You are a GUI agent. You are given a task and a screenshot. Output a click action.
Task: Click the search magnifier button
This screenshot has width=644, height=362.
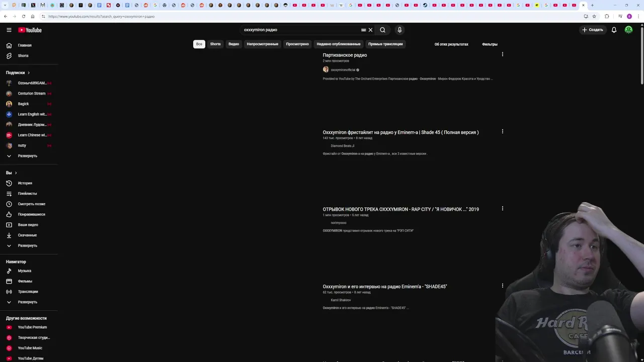382,30
